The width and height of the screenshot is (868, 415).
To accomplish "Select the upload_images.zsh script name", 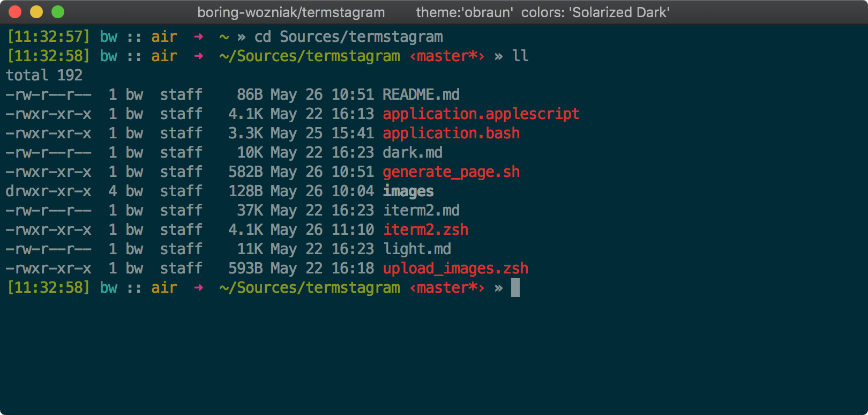I will tap(455, 269).
